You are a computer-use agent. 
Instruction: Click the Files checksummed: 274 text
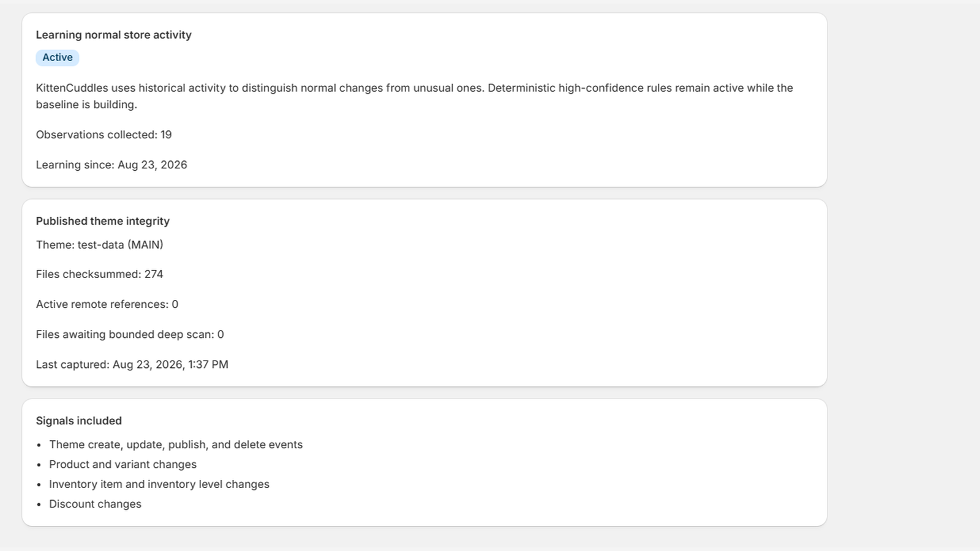[x=99, y=274]
